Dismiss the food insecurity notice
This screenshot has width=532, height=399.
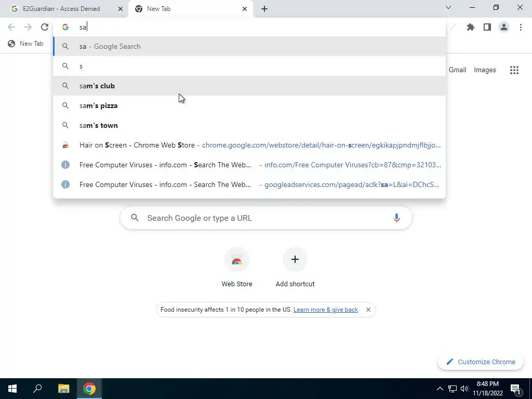point(368,310)
